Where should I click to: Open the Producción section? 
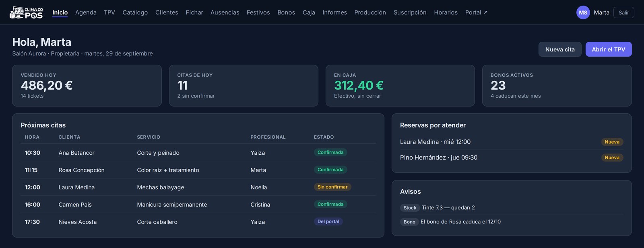tap(370, 12)
